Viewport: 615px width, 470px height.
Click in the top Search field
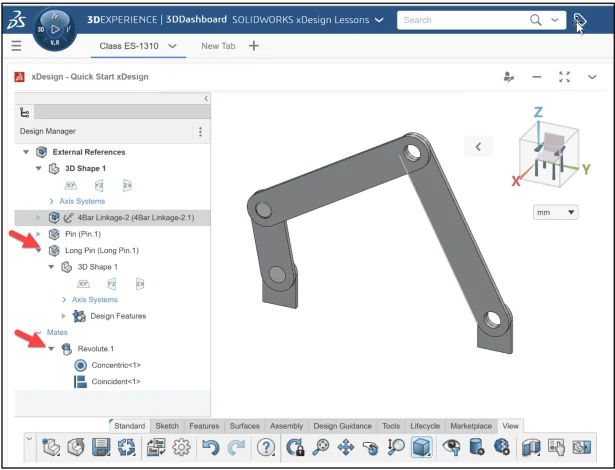click(x=460, y=20)
